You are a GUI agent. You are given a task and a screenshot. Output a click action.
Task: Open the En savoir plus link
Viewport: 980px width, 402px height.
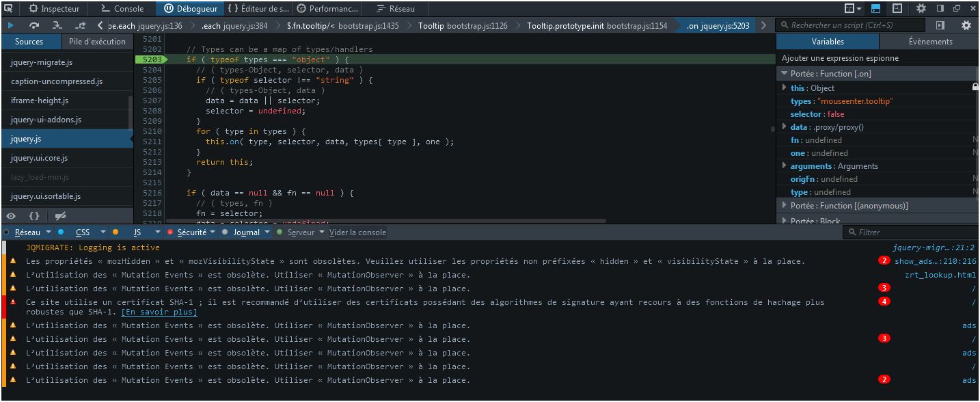(x=159, y=312)
